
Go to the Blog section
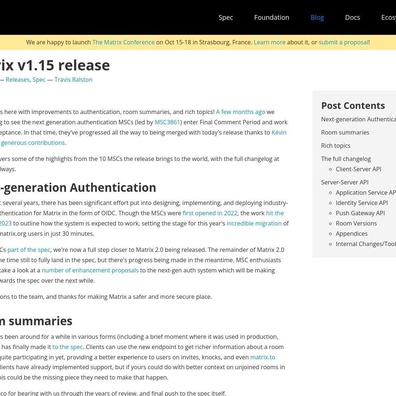tap(317, 18)
